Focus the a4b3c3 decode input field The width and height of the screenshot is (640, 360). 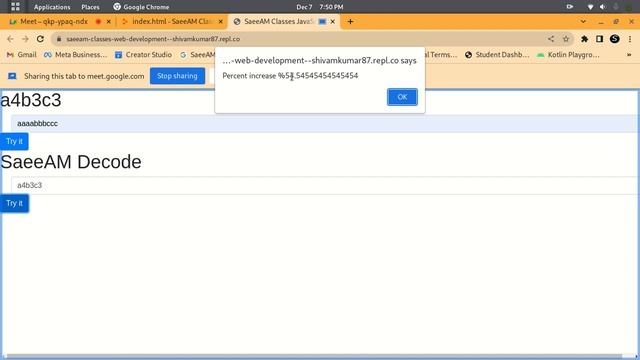pyautogui.click(x=324, y=185)
